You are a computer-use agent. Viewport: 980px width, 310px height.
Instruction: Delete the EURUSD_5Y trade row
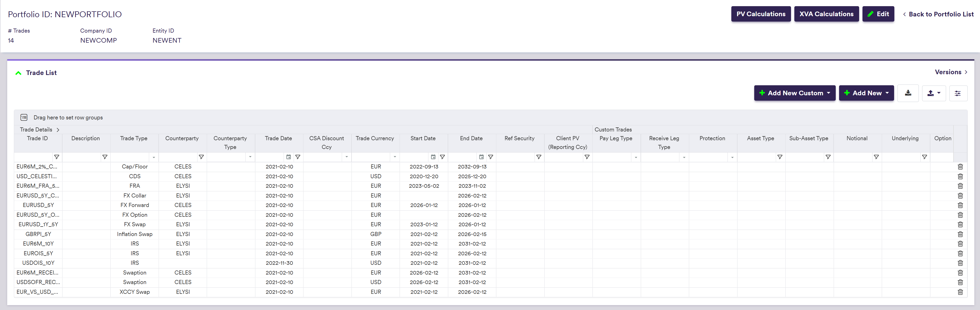960,205
